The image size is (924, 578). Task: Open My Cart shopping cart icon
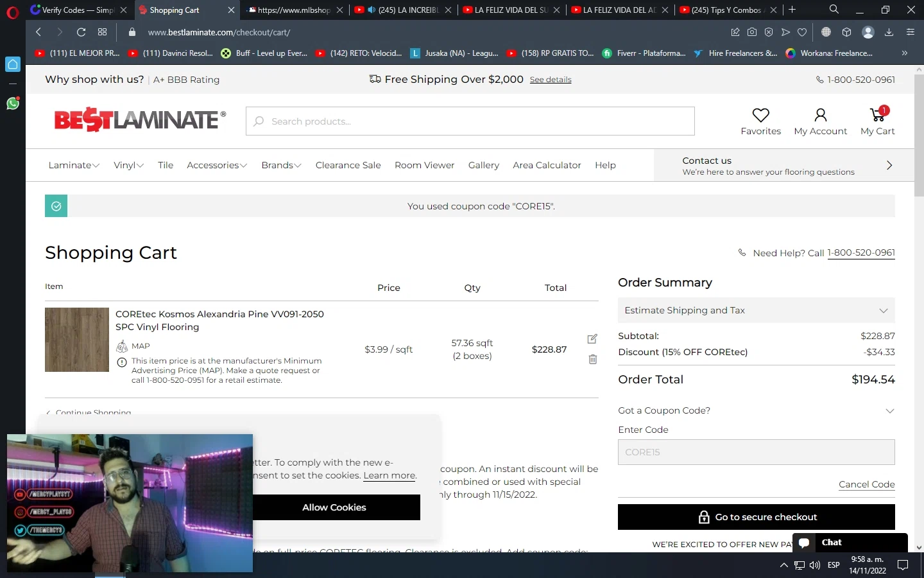878,114
